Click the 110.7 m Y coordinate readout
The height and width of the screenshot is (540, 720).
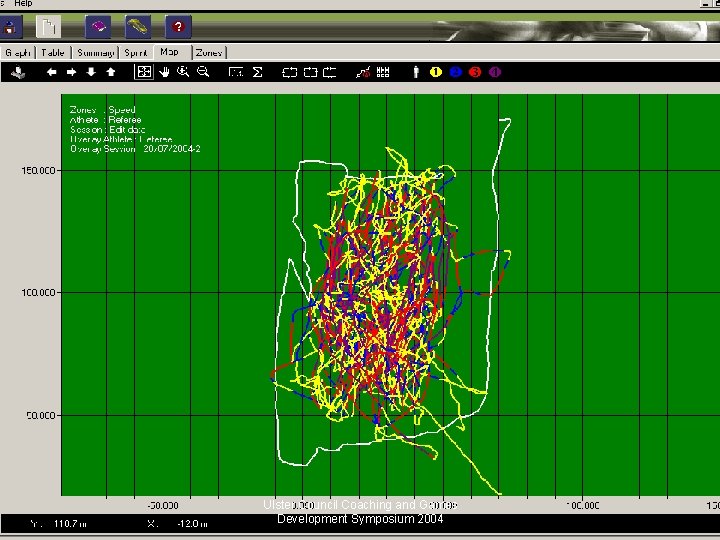tap(70, 523)
